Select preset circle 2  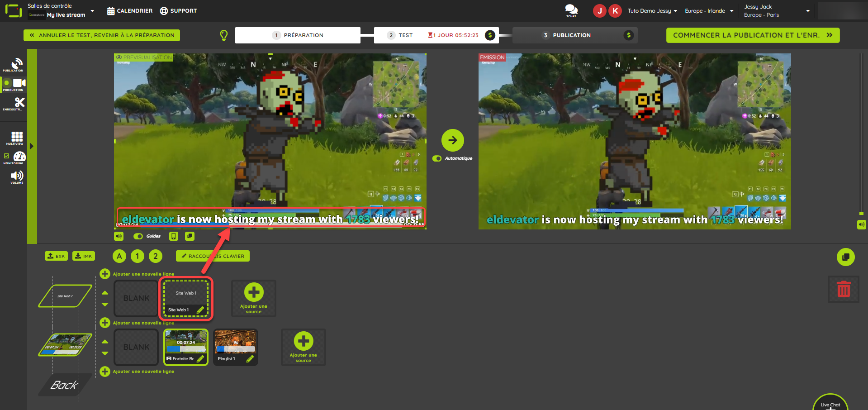point(156,256)
